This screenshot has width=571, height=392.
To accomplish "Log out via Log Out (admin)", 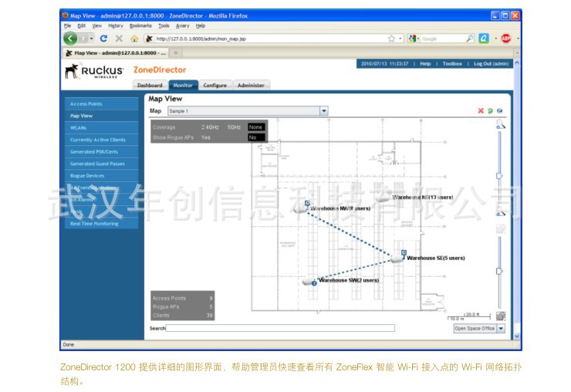I will (491, 64).
